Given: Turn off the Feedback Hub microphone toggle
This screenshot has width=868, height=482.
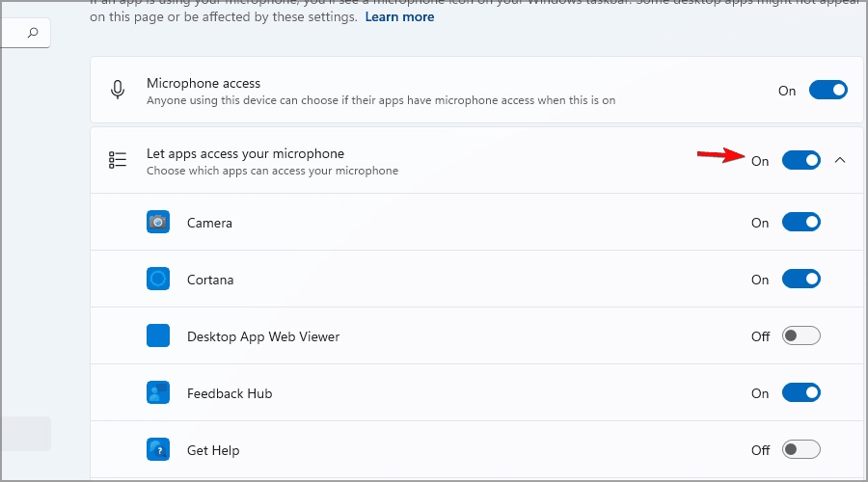Looking at the screenshot, I should click(801, 393).
